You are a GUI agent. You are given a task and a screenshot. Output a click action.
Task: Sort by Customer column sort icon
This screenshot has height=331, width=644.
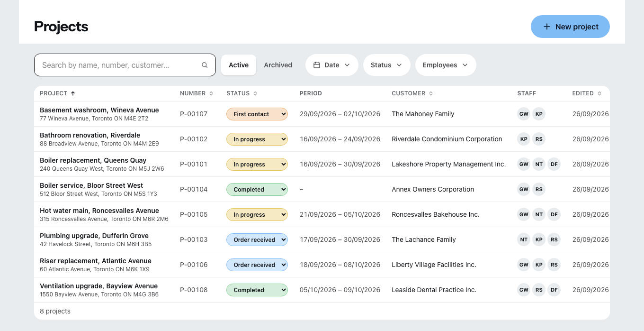point(431,93)
